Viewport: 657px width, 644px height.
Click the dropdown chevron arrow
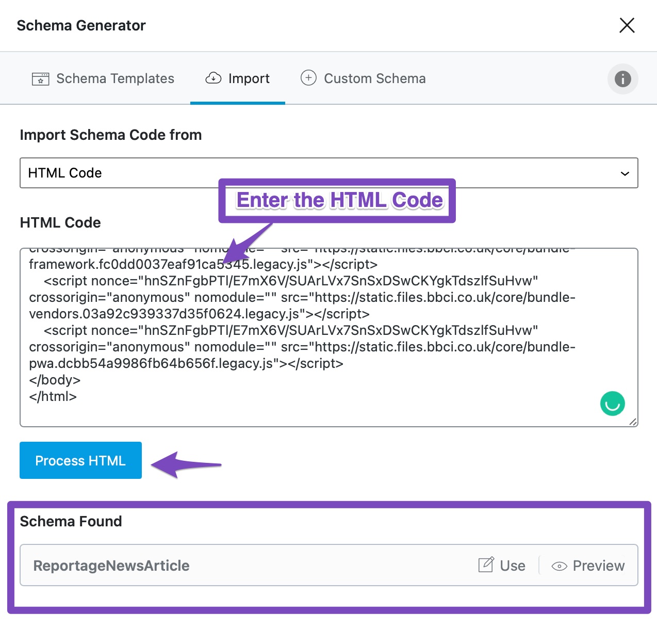click(625, 173)
